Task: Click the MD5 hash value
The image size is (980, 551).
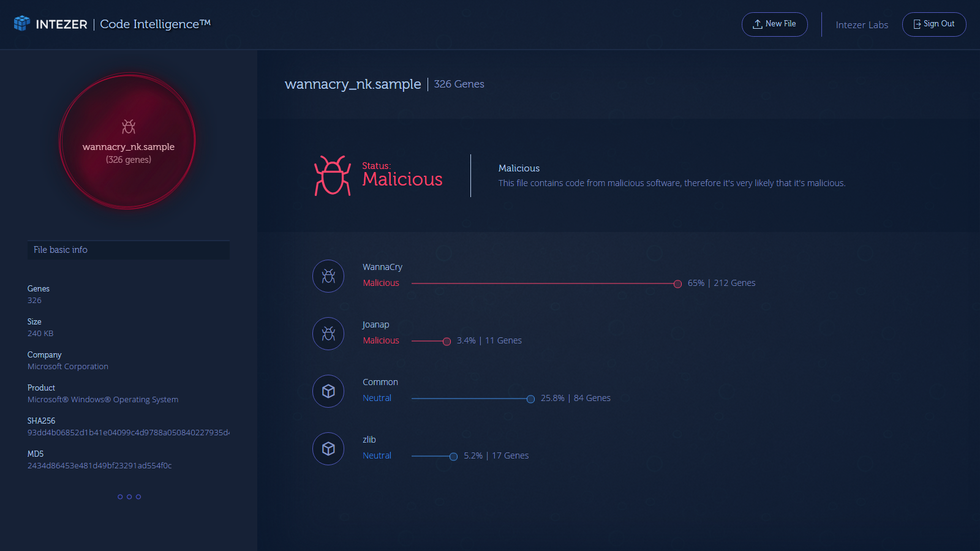Action: (99, 466)
